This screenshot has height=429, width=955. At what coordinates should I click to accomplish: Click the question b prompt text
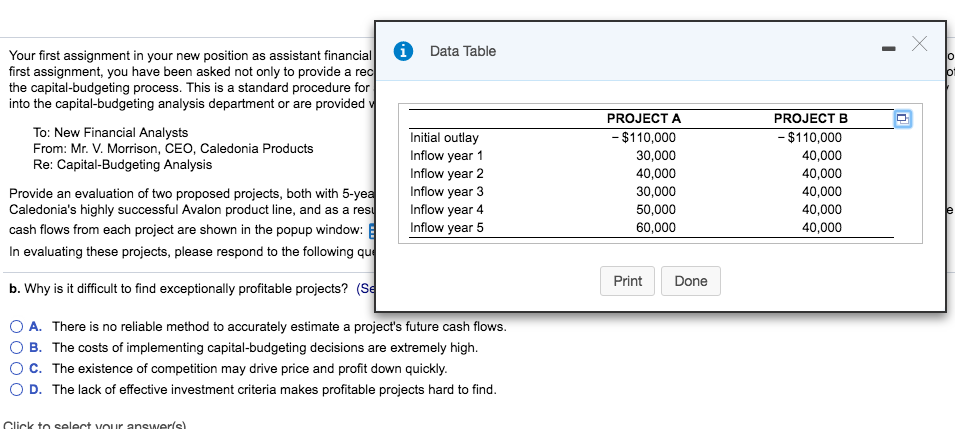[178, 288]
